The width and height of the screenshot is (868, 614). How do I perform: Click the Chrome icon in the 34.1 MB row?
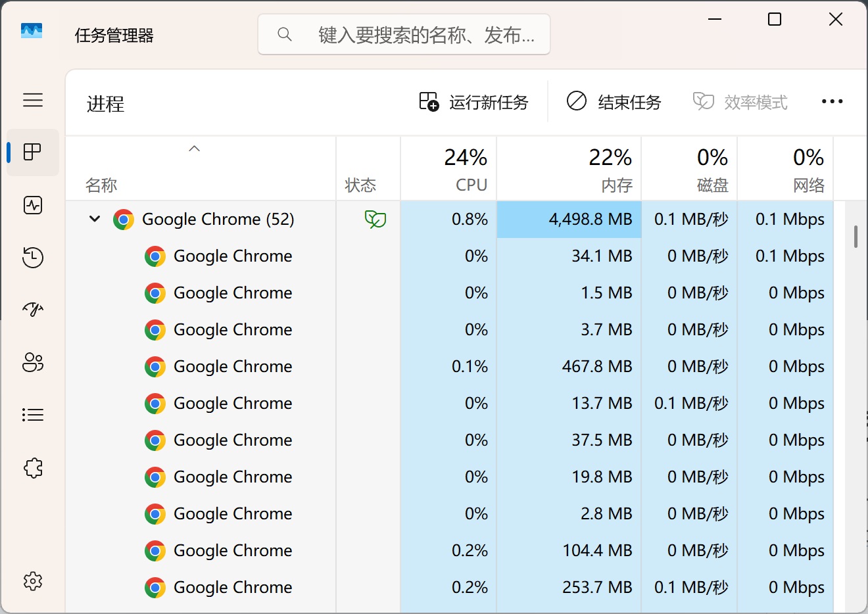coord(155,256)
